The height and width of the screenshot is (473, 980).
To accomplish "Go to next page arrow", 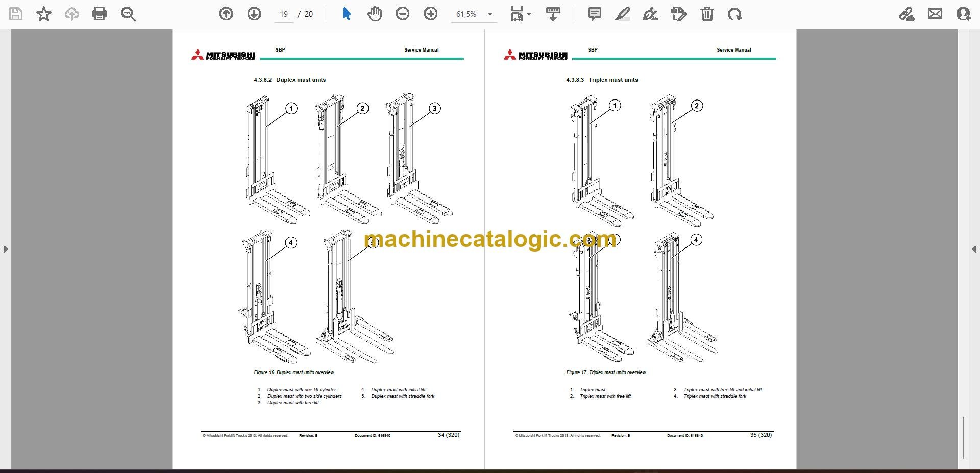I will [x=254, y=14].
